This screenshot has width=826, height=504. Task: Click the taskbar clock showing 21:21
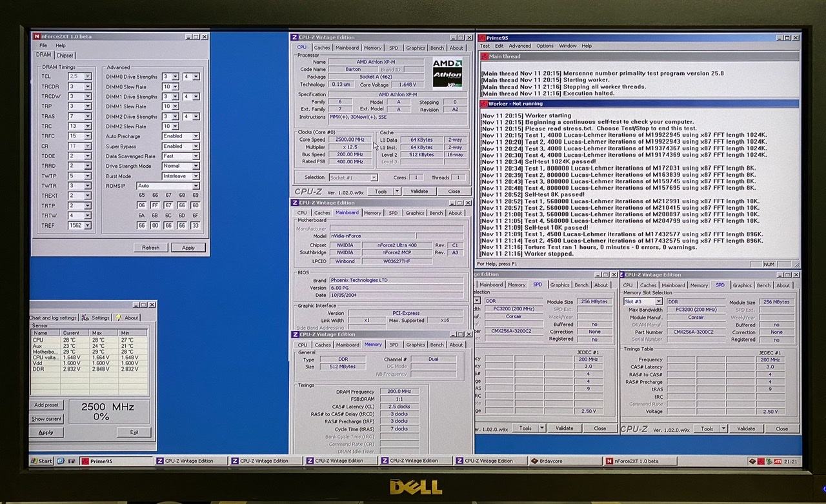(x=791, y=461)
